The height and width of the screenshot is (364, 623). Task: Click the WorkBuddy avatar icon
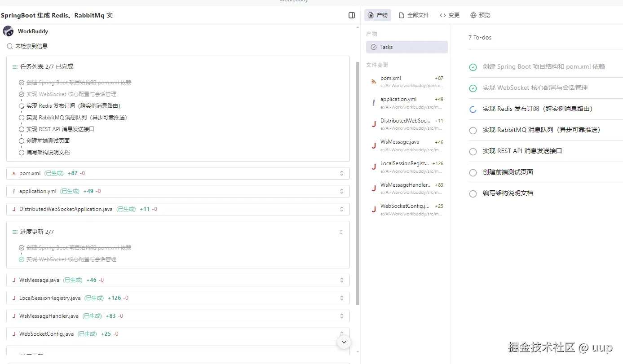click(x=8, y=31)
